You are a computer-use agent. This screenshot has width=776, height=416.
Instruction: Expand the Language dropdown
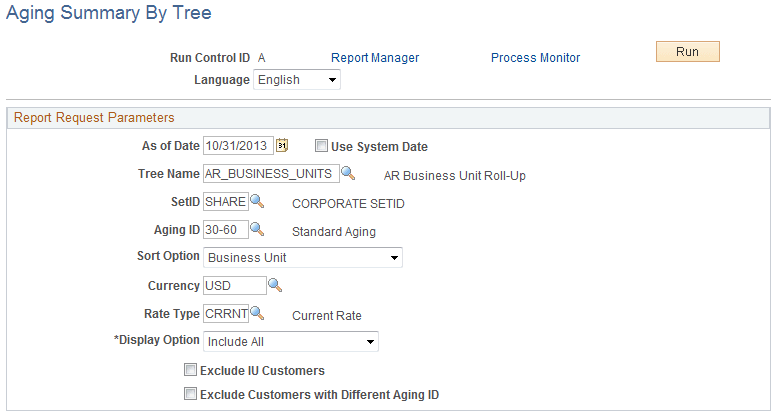pyautogui.click(x=297, y=80)
